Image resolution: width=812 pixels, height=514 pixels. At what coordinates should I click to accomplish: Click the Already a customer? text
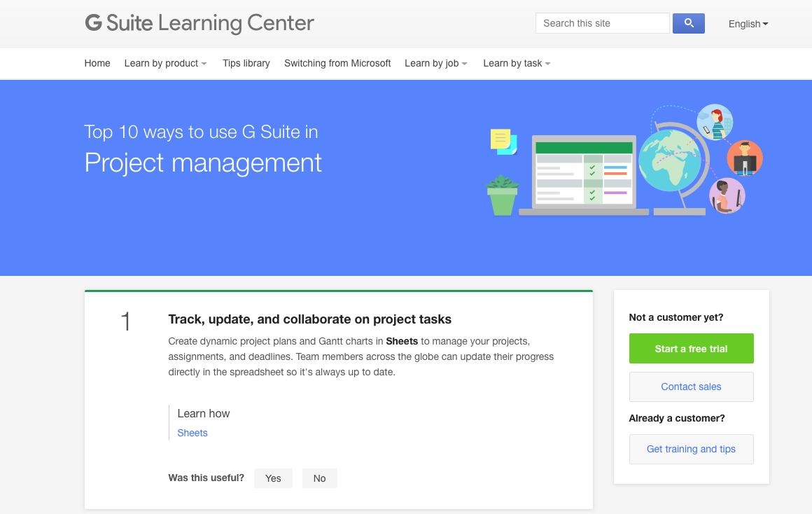pyautogui.click(x=677, y=418)
